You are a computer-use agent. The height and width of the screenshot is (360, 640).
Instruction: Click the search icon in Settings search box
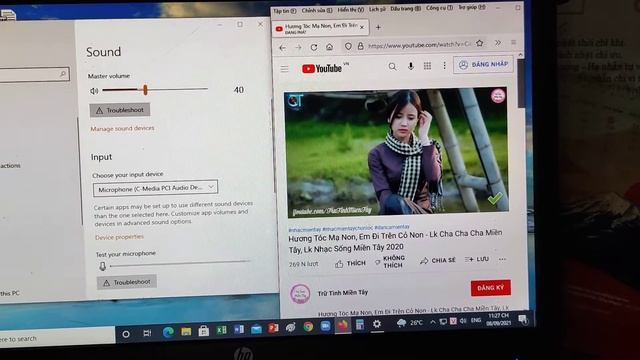point(63,74)
